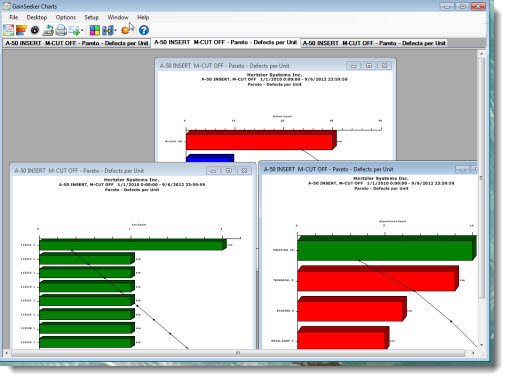Click the horizontal scrollbar left arrow
Screen dimensions: 509x381
point(6,352)
